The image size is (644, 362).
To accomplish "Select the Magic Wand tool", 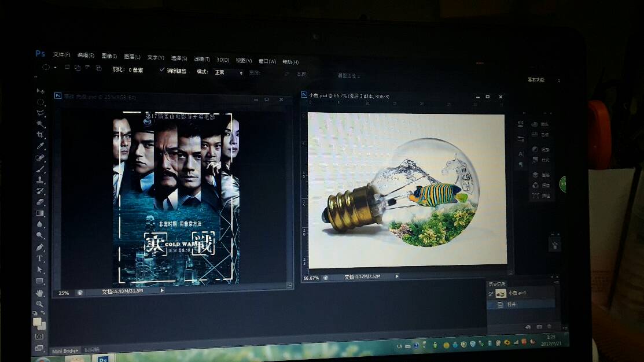I will click(x=41, y=124).
